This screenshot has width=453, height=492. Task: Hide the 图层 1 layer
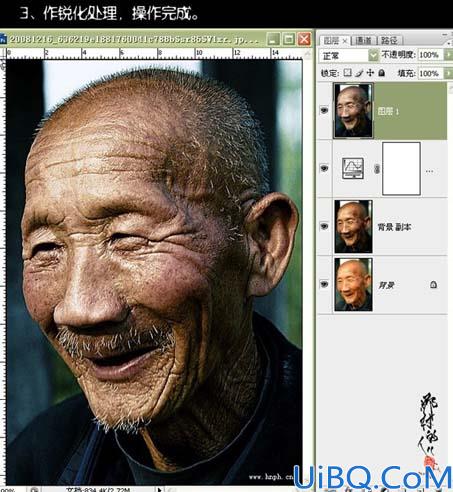(324, 110)
